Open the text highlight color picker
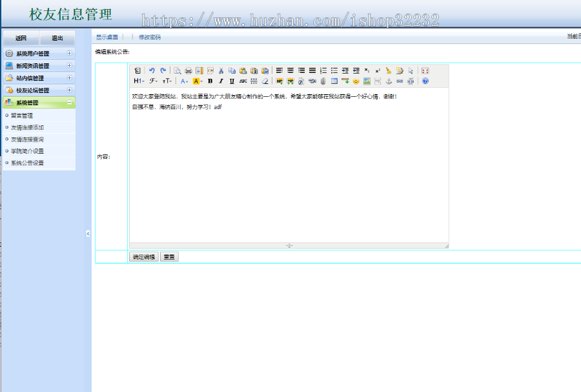581x392 pixels. (x=198, y=81)
